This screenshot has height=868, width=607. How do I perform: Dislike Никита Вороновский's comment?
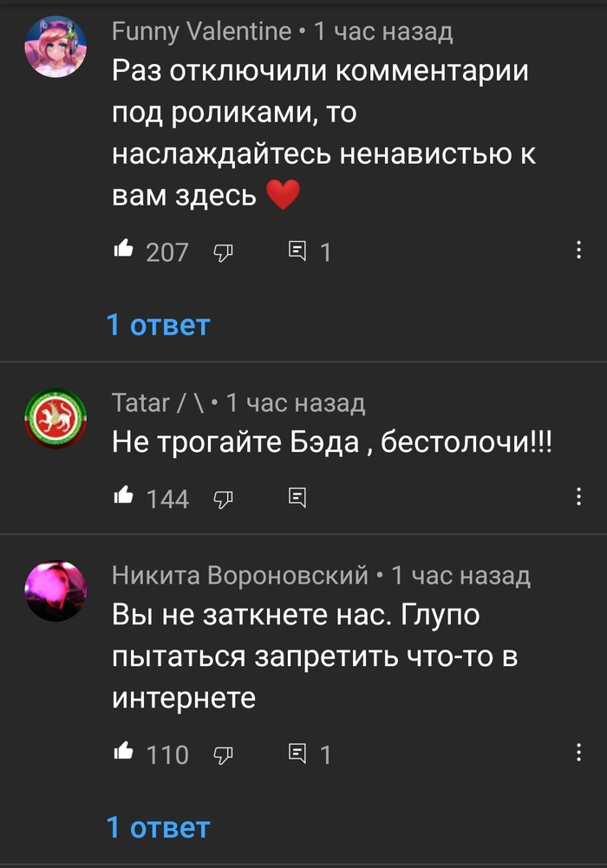[223, 755]
